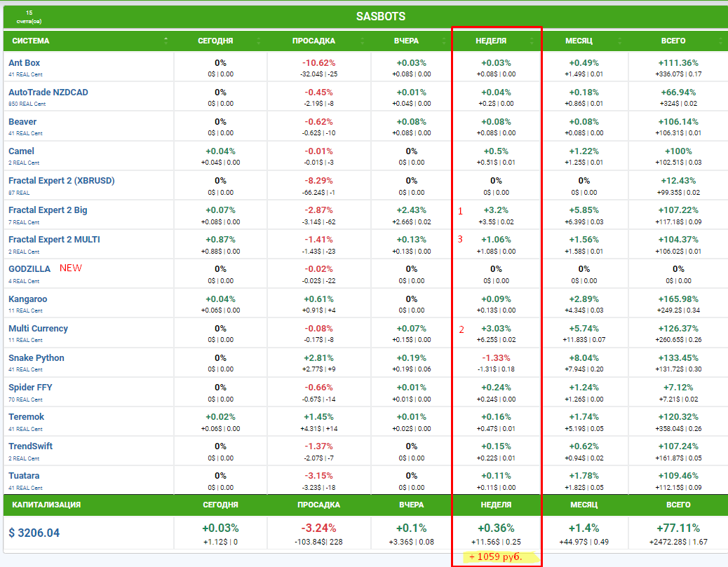Select the Beaver system link
The width and height of the screenshot is (728, 567).
[22, 122]
